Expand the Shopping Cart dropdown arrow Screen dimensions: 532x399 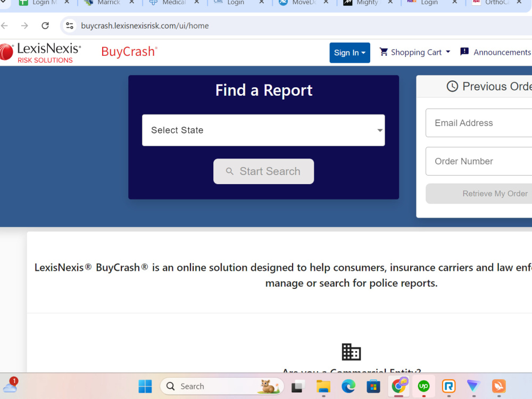[448, 52]
